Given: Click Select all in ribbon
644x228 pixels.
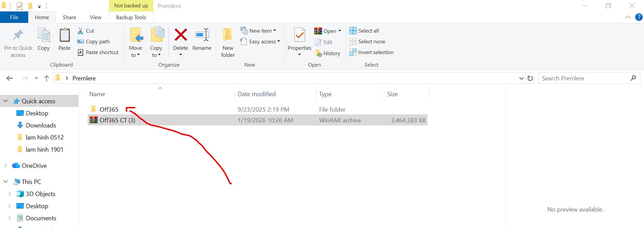Looking at the screenshot, I should pos(364,31).
